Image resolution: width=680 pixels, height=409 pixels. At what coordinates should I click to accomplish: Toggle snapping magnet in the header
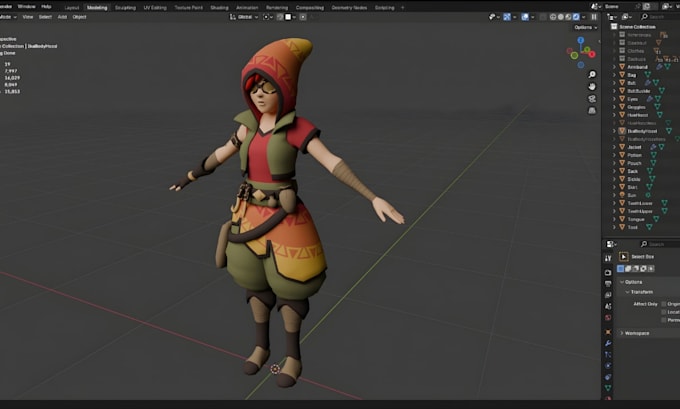[280, 17]
